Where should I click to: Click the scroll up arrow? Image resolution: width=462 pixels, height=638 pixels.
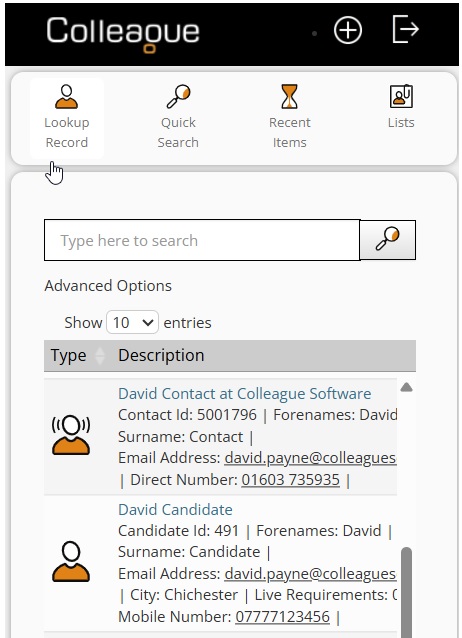[x=406, y=387]
